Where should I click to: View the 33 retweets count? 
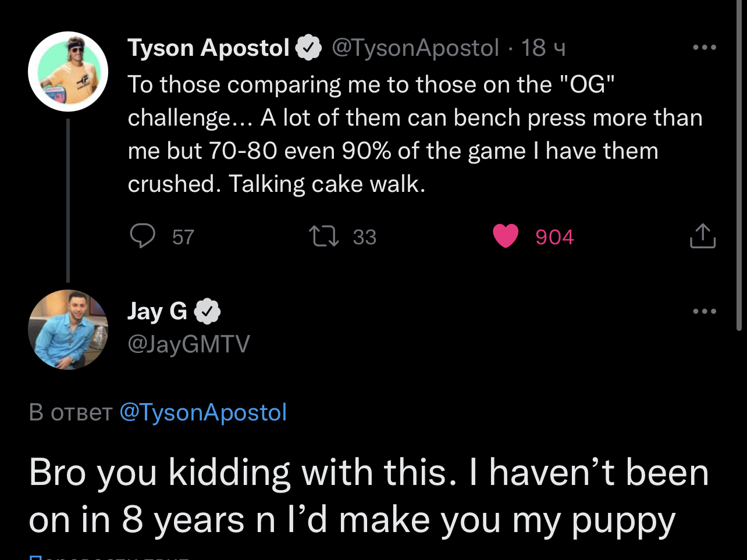365,237
